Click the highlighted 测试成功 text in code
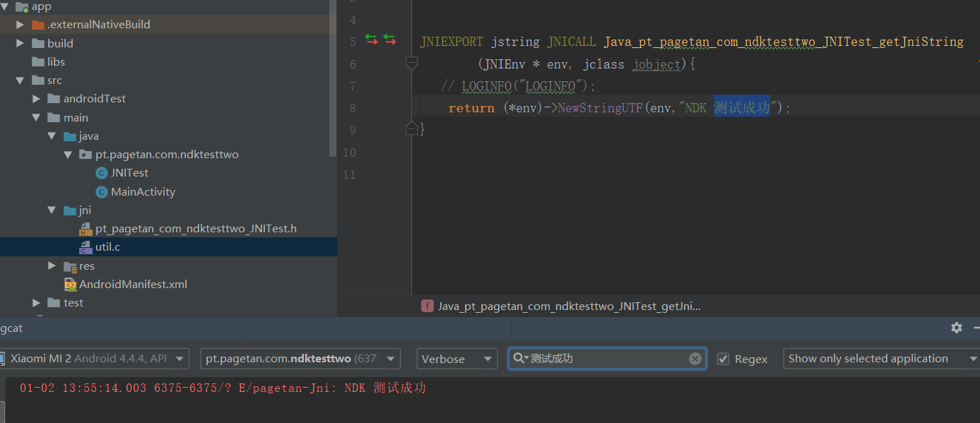The image size is (980, 423). pos(741,108)
